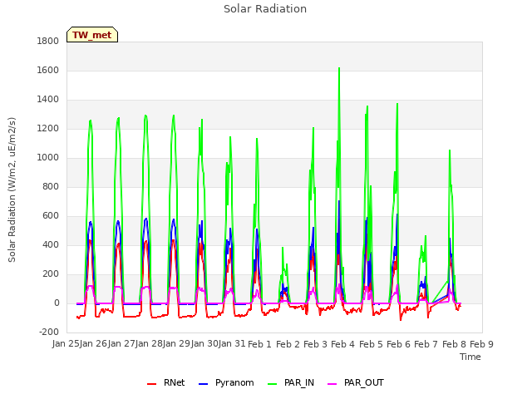Viewport: 532px width, 399px height.
Task: Click the PAR_IN legend label
Action: [x=299, y=382]
